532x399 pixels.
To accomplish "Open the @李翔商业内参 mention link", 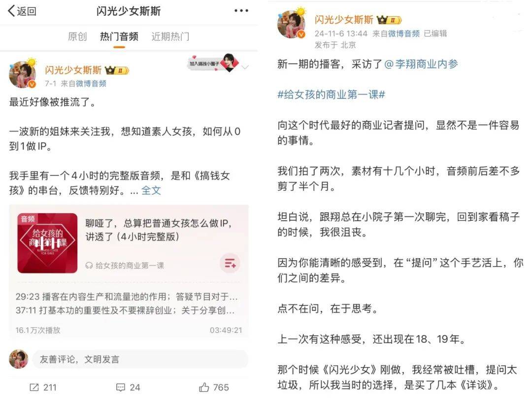I will point(421,64).
